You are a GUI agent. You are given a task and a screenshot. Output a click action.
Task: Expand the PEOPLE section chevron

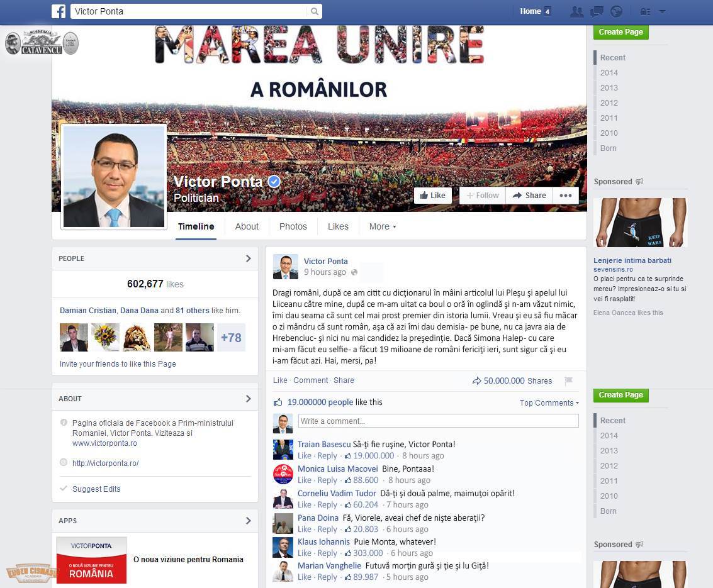click(249, 258)
